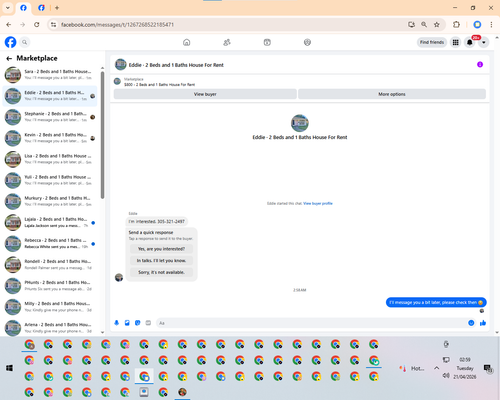Screen dimensions: 500x400
Task: Go back from the Marketplace inbox
Action: click(x=9, y=58)
